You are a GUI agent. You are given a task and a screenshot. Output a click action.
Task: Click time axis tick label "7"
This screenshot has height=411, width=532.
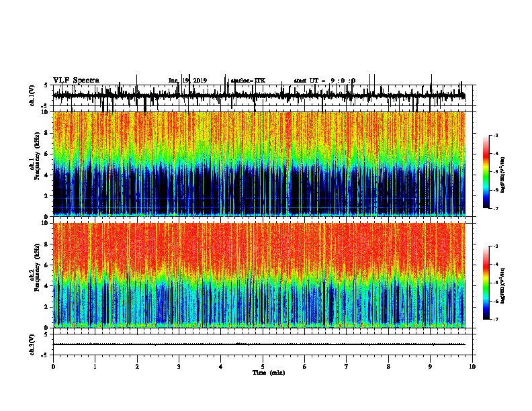coord(347,367)
